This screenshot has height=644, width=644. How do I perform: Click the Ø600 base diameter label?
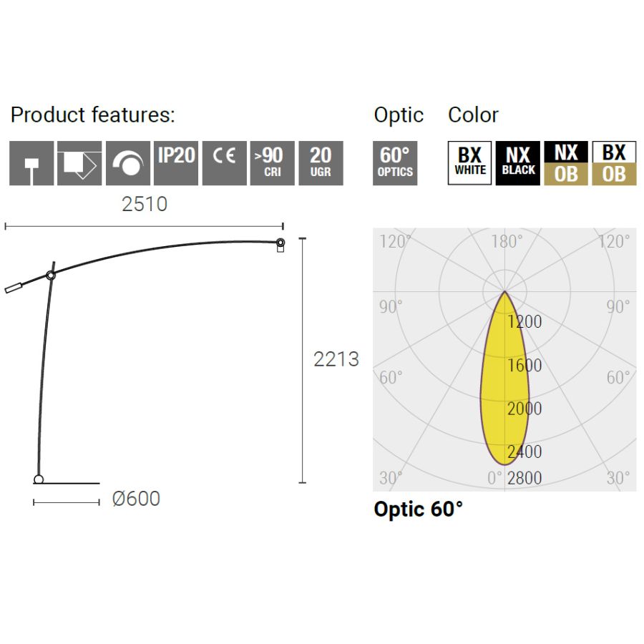[x=136, y=499]
